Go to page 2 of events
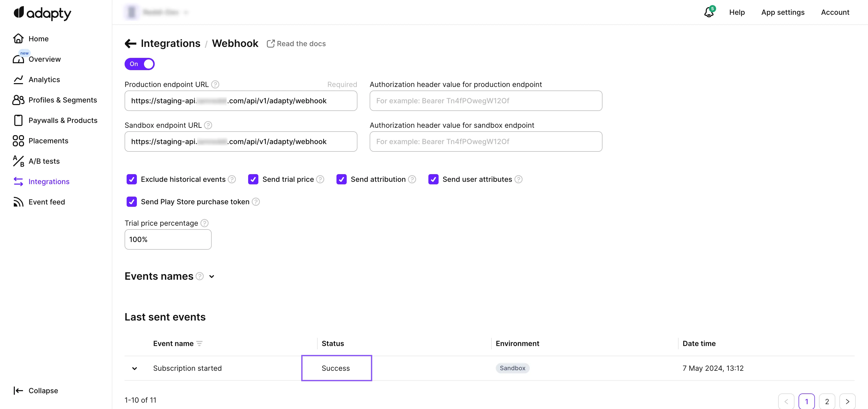This screenshot has width=868, height=409. pos(827,401)
